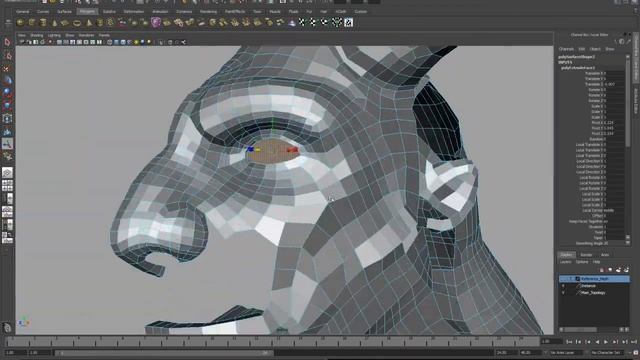
Task: Open the Channels menu in Channel Box
Action: point(566,49)
